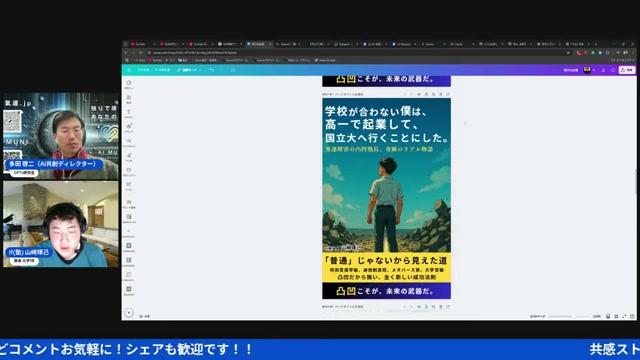Image resolution: width=640 pixels, height=360 pixels.
Task: Open the ブランド brand panel in sidebar
Action: tap(129, 128)
